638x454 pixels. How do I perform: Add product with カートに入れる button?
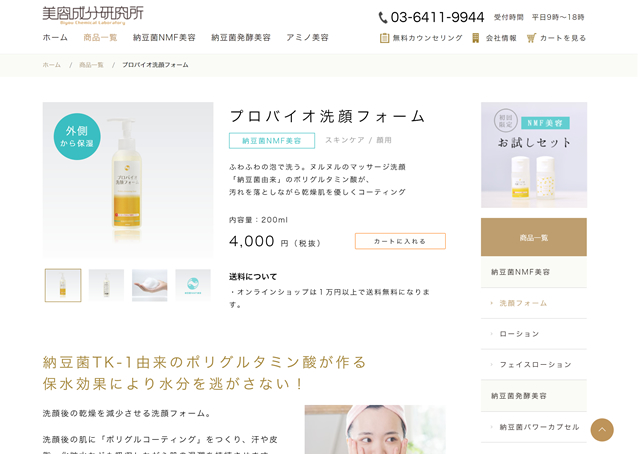coord(400,241)
